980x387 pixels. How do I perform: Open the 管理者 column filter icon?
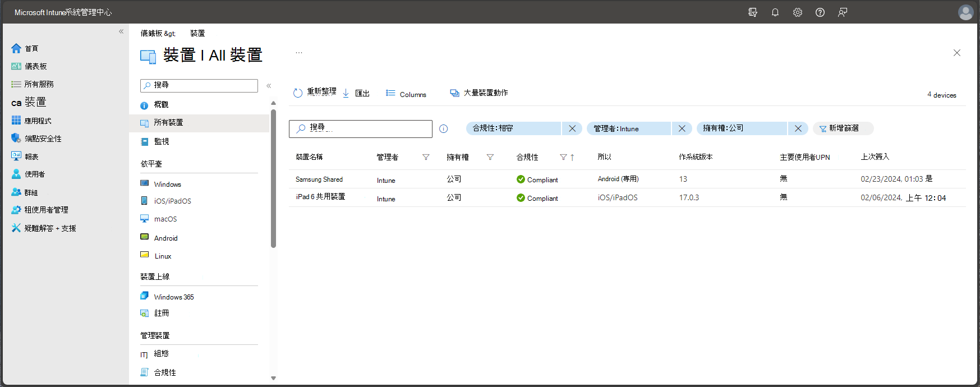426,158
